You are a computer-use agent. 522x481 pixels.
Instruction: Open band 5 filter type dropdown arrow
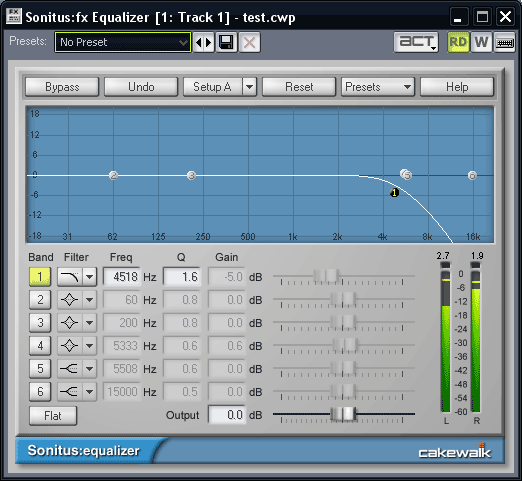tap(90, 369)
